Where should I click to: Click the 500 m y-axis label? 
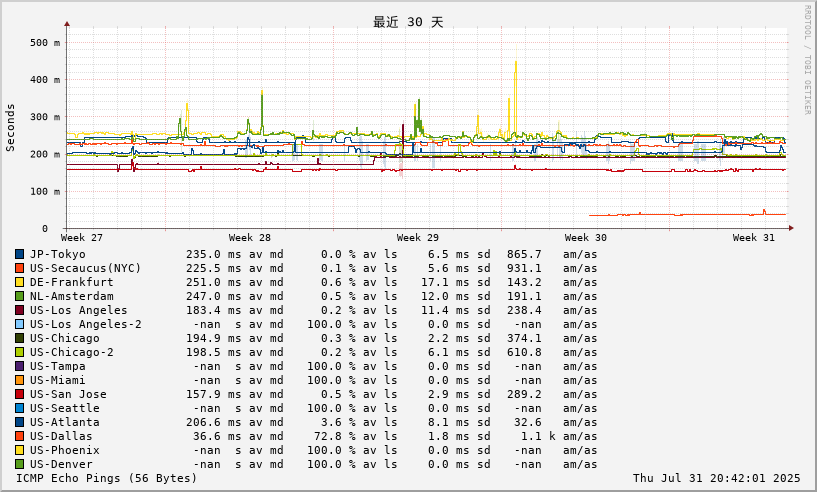point(45,43)
